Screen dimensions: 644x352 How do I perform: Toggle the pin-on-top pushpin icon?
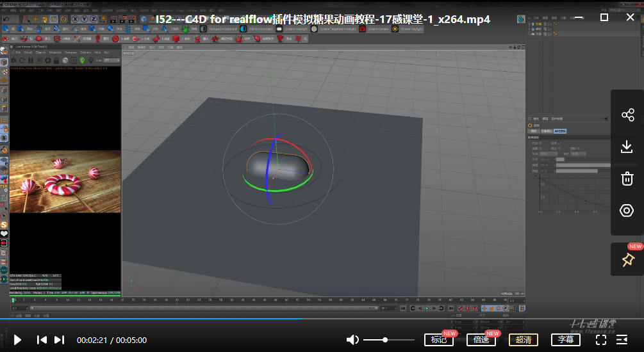coord(627,260)
